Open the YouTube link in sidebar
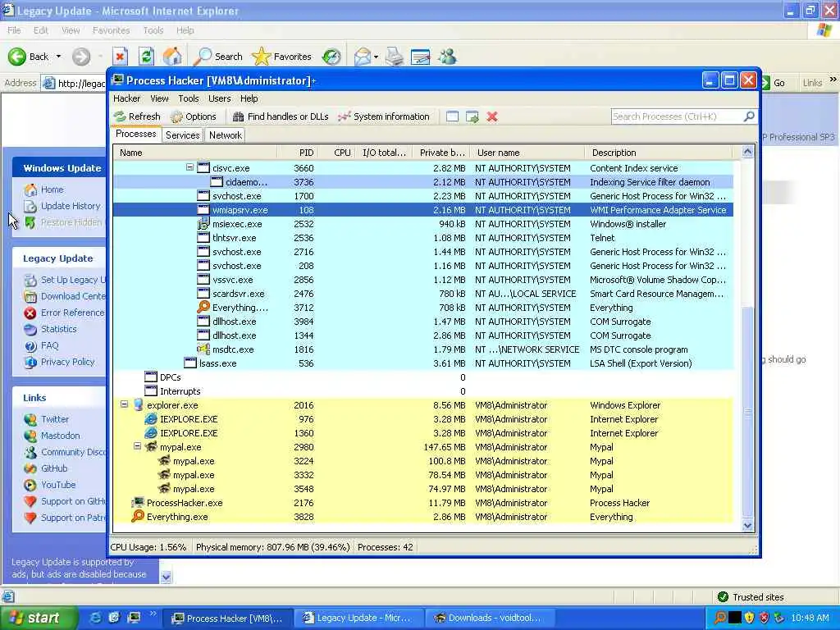Image resolution: width=840 pixels, height=630 pixels. 58,485
